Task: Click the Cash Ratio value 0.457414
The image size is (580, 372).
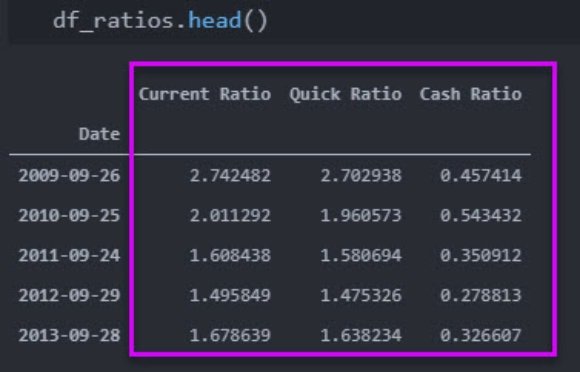Action: (x=481, y=175)
